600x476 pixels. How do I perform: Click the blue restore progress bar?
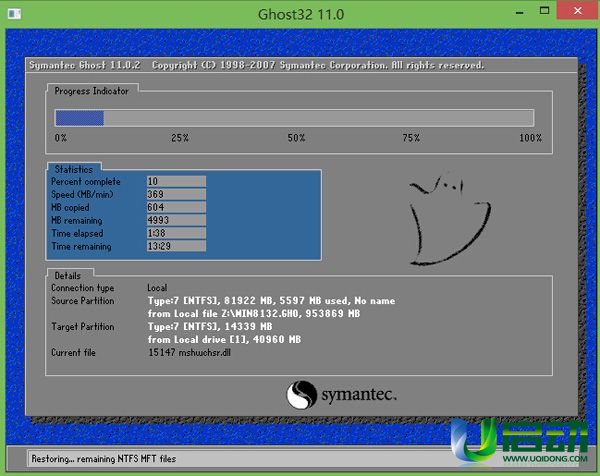295,117
